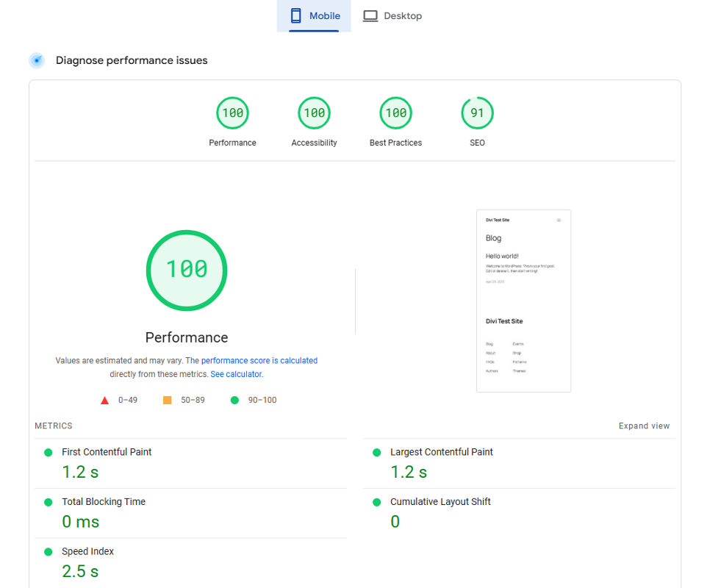Open the performance score is calculated link
The image size is (721, 588).
(259, 361)
